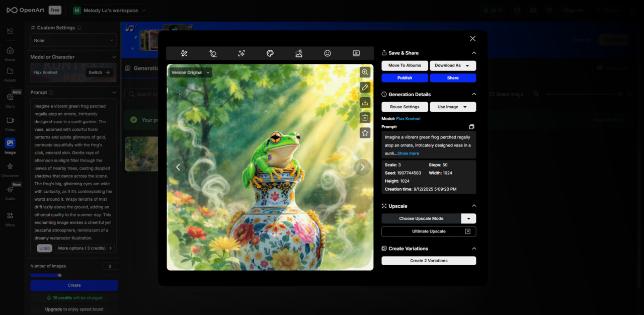Open the external link icon on Ultimate Upscale

(467, 231)
